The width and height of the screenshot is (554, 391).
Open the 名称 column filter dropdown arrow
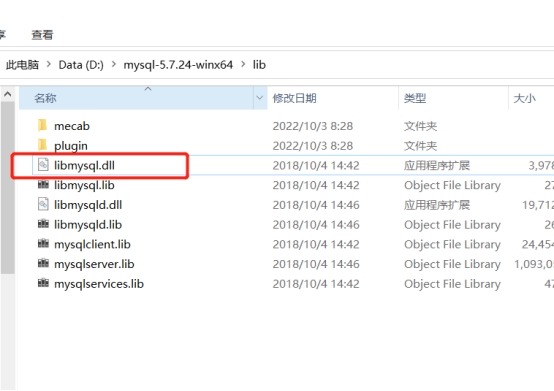point(260,98)
